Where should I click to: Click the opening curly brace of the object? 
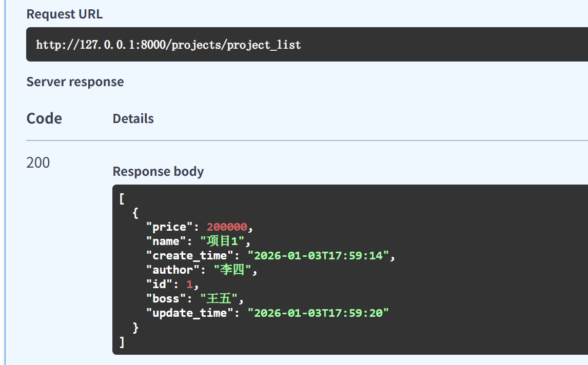point(135,213)
